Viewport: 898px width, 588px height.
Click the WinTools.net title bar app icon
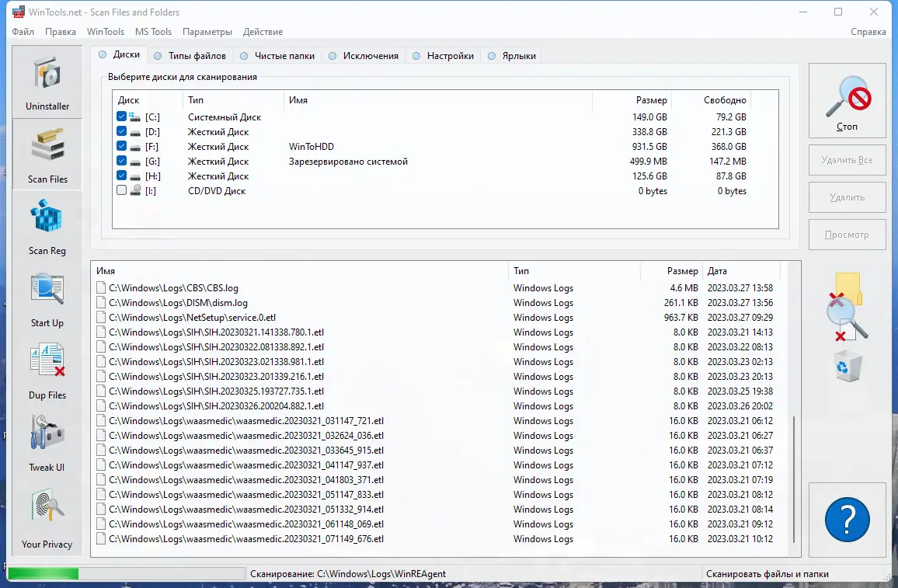19,12
